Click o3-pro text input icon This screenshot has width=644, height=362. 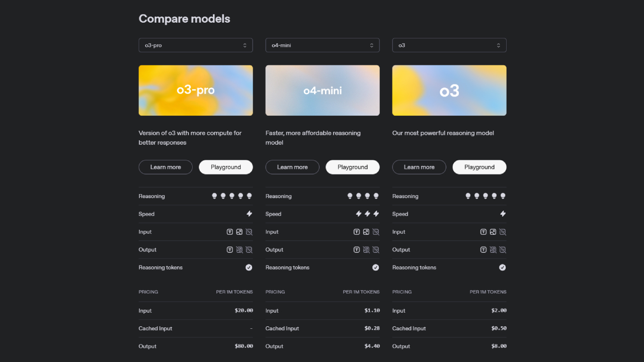click(230, 232)
